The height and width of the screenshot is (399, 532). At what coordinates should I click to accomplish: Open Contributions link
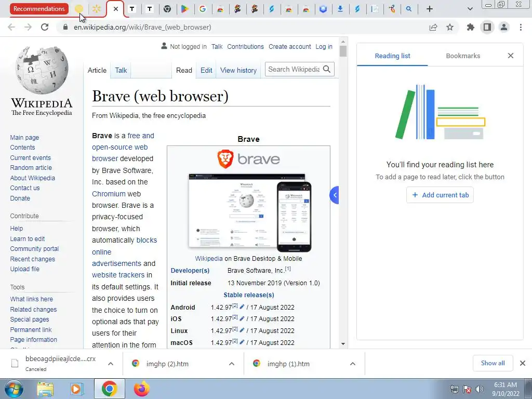pos(245,46)
